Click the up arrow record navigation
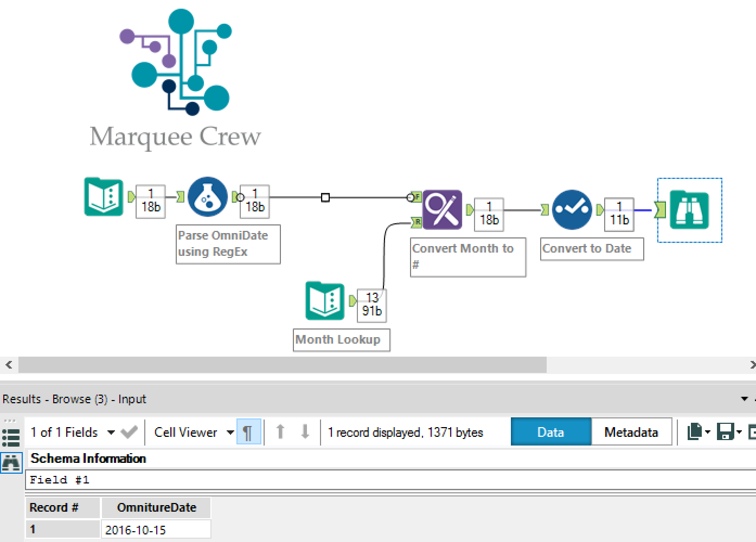This screenshot has width=756, height=542. [x=280, y=432]
